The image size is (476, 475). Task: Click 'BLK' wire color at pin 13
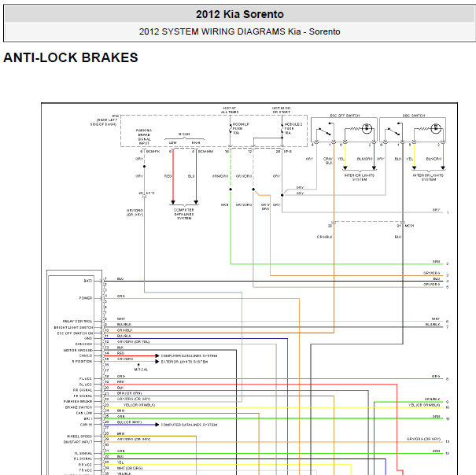point(120,348)
